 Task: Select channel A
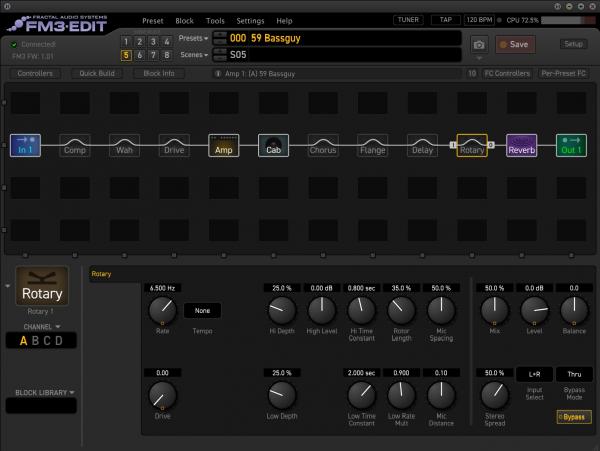[24, 341]
